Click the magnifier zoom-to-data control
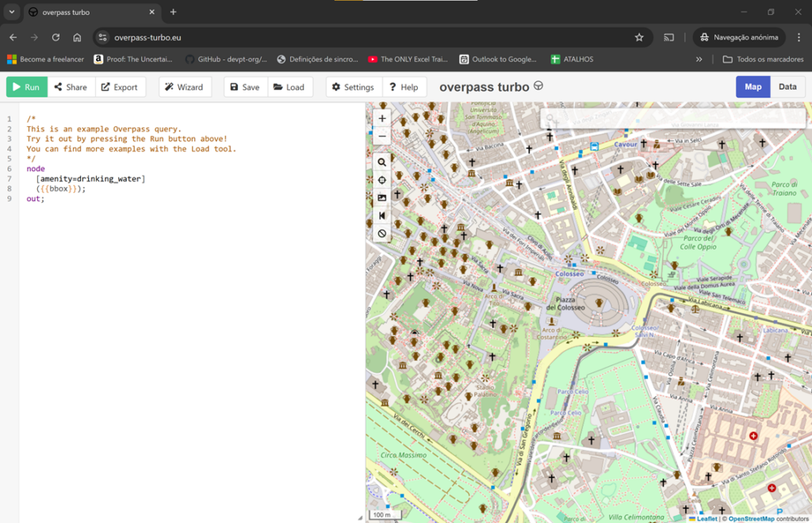 (x=382, y=162)
